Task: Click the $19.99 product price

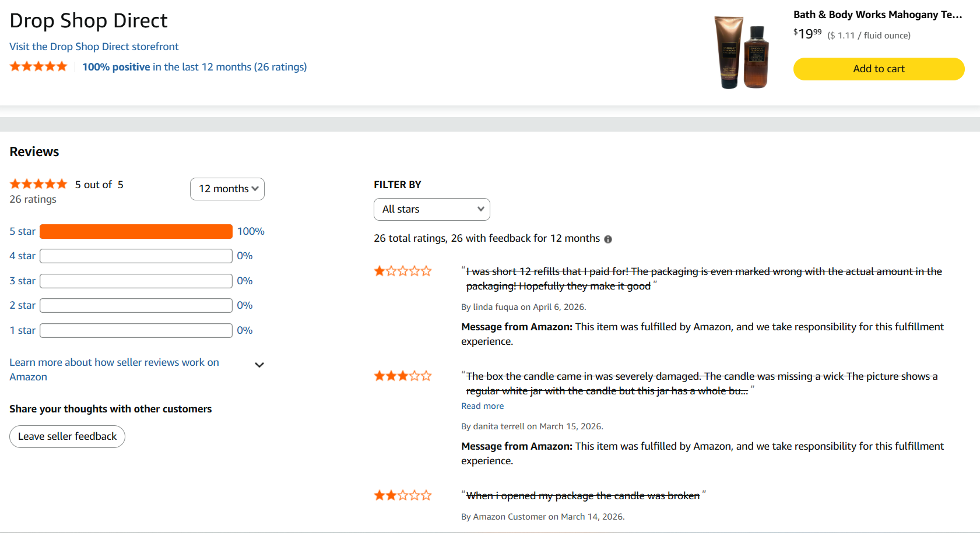Action: [x=807, y=34]
